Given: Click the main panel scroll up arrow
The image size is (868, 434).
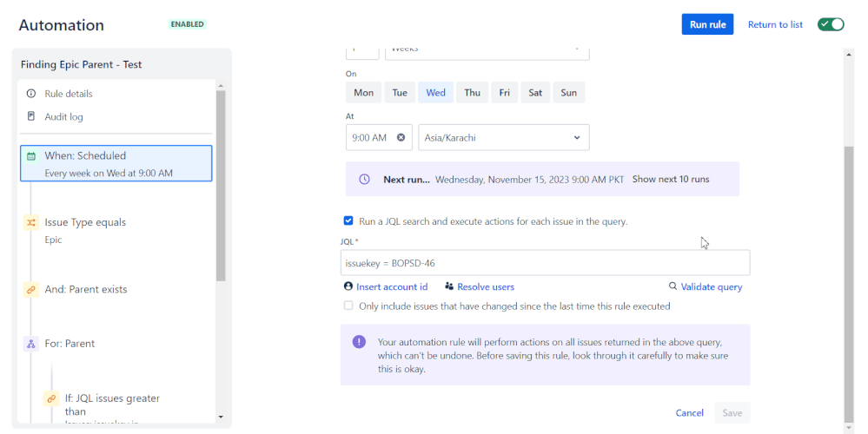Looking at the screenshot, I should click(849, 54).
